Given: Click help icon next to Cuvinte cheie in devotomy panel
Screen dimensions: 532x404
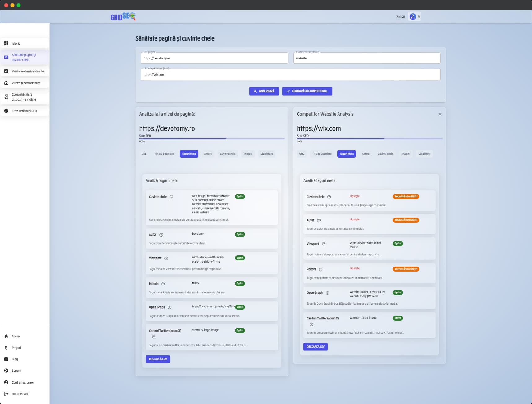Looking at the screenshot, I should (171, 197).
